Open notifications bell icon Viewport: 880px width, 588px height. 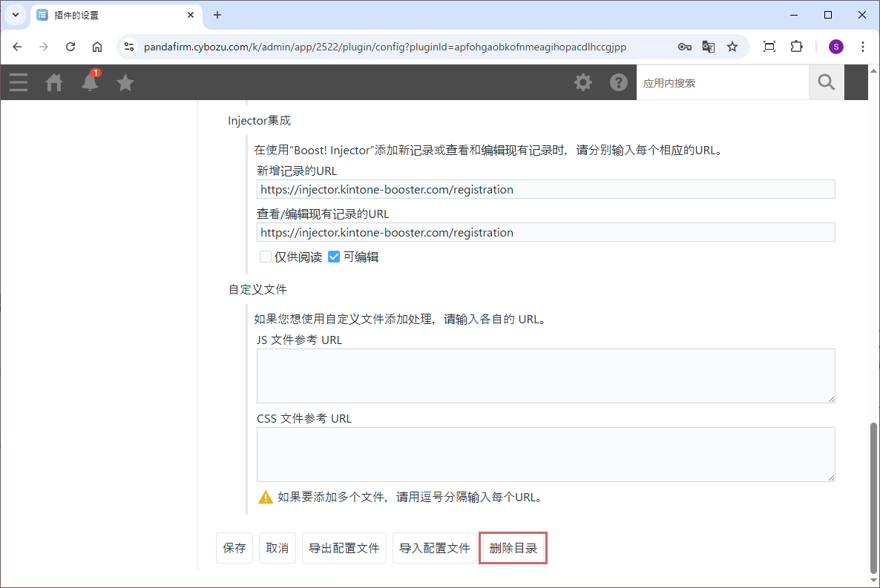pyautogui.click(x=90, y=82)
